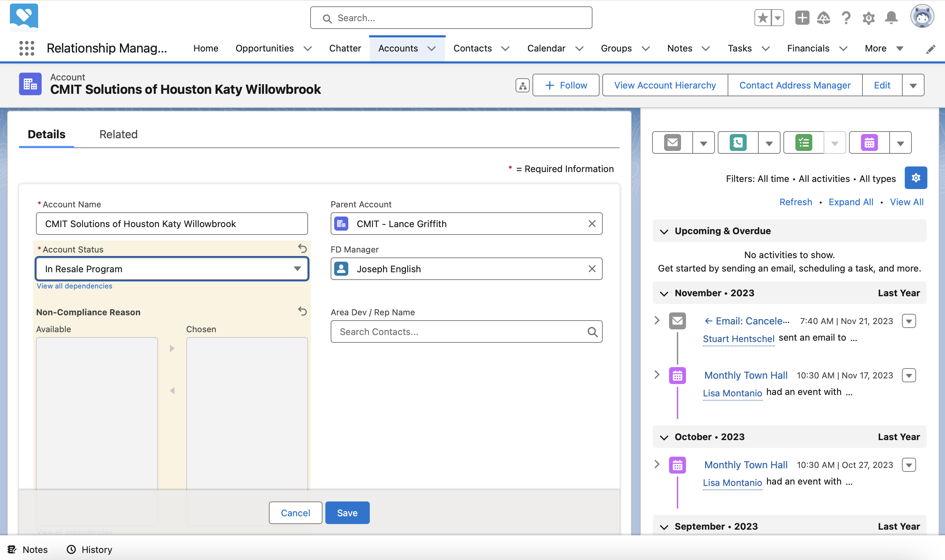Remove Joseph English from FD Manager
The width and height of the screenshot is (945, 560).
(x=592, y=269)
